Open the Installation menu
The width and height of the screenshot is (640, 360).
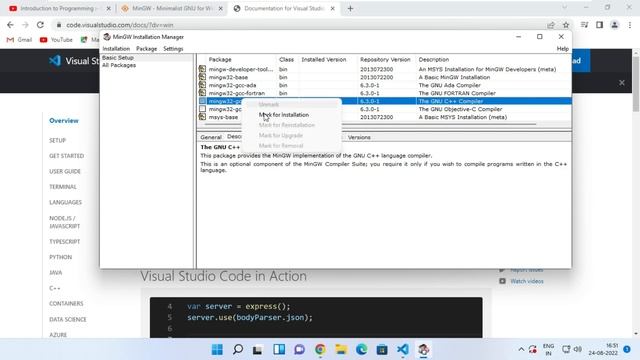pyautogui.click(x=116, y=49)
